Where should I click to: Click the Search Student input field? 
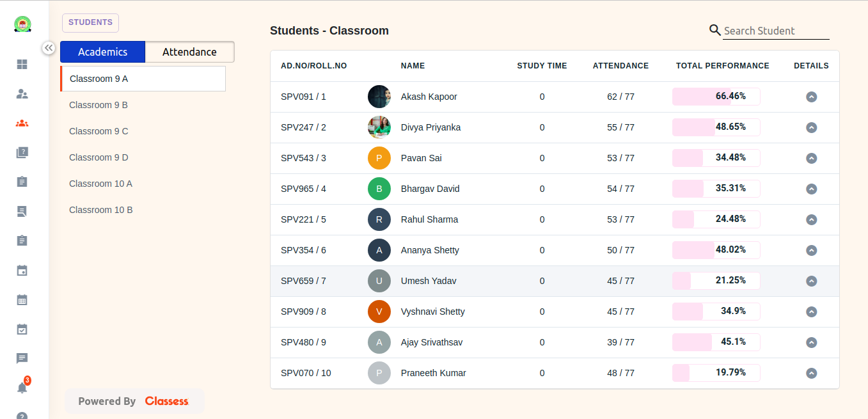pos(775,31)
